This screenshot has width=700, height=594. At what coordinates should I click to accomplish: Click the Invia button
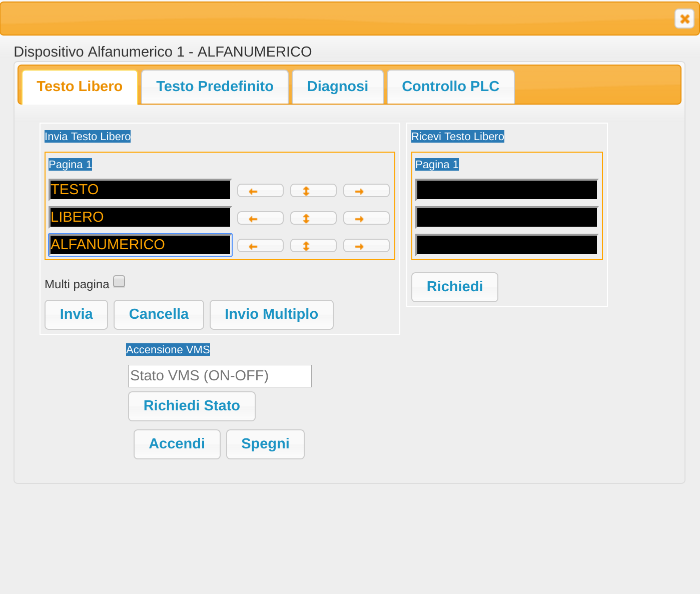(76, 315)
